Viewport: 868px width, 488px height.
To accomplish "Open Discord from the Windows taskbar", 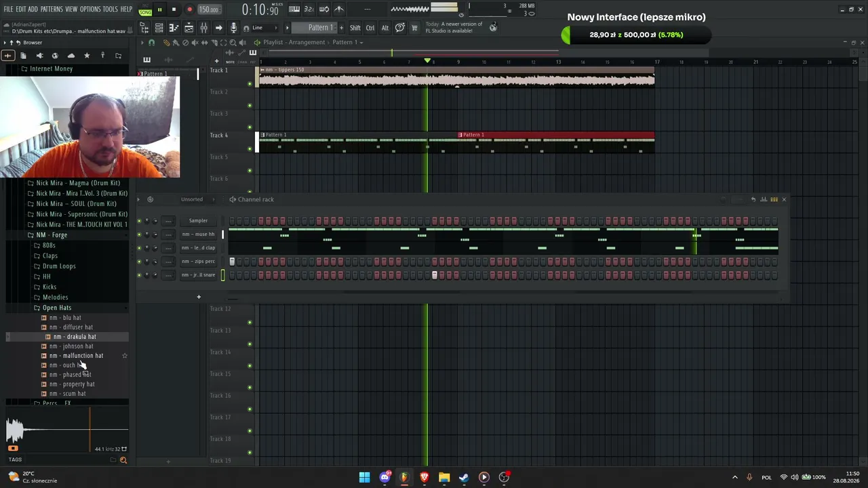I will [x=385, y=477].
